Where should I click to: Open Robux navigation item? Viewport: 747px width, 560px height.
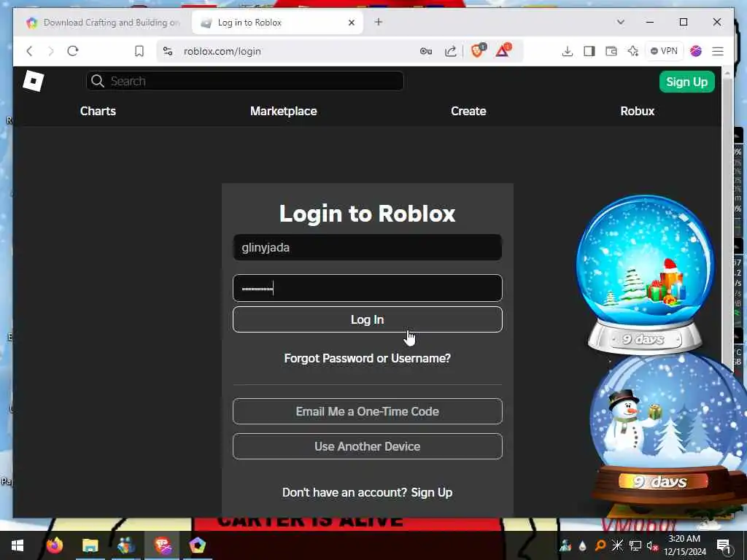click(638, 111)
